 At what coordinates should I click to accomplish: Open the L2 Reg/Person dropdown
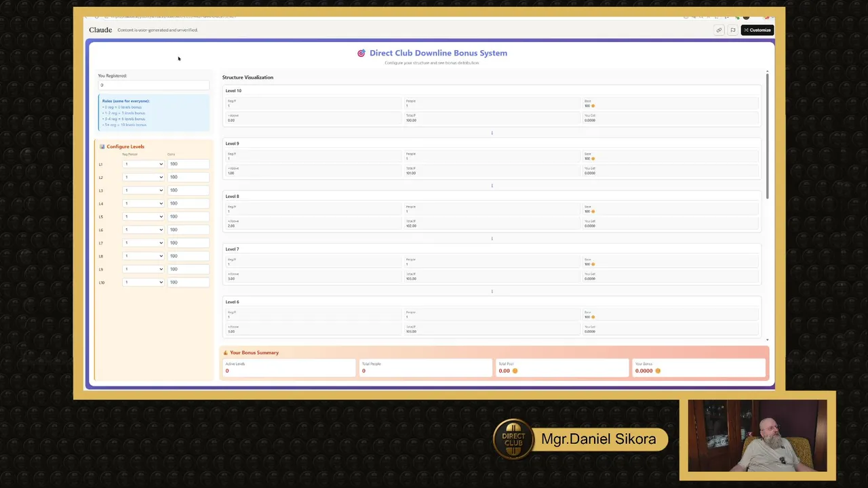143,177
